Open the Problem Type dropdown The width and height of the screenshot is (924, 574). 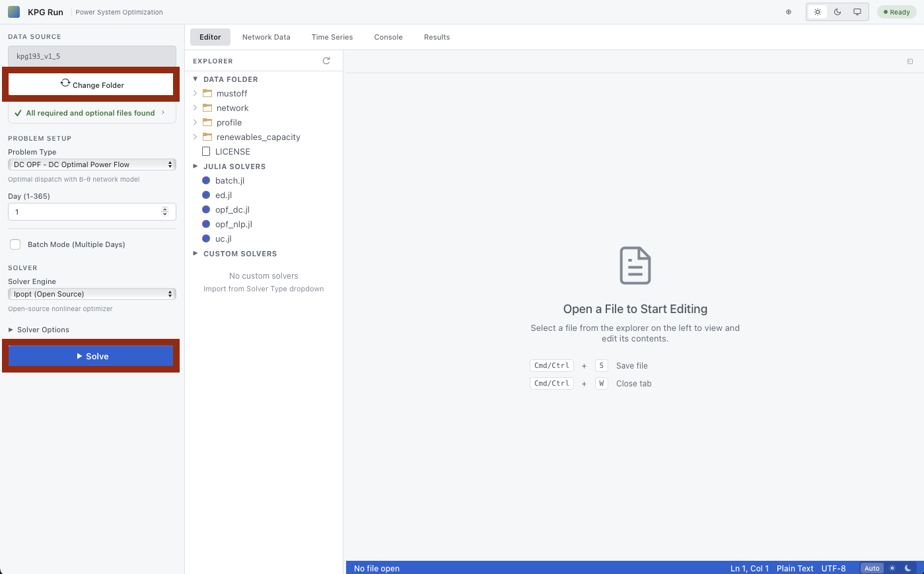click(91, 164)
